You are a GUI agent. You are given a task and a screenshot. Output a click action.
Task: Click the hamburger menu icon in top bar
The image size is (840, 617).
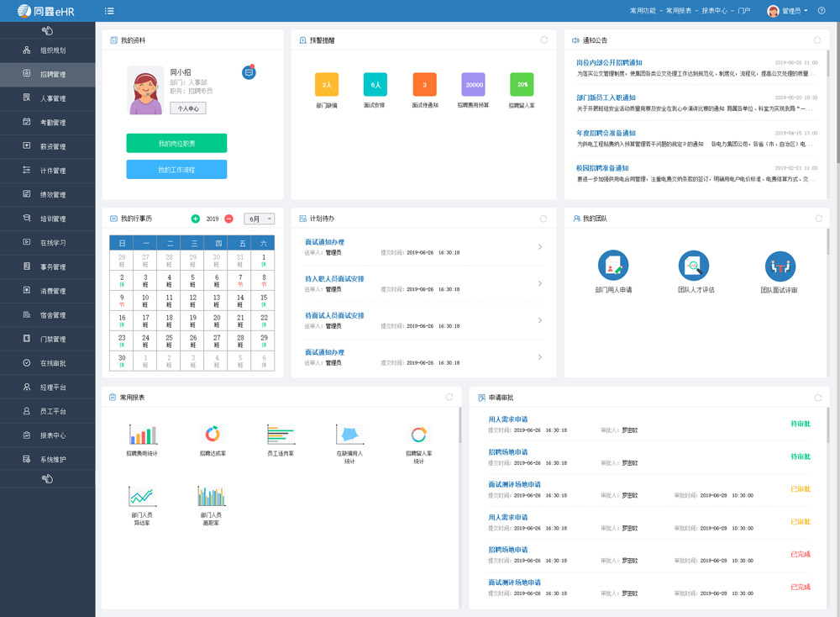tap(110, 11)
